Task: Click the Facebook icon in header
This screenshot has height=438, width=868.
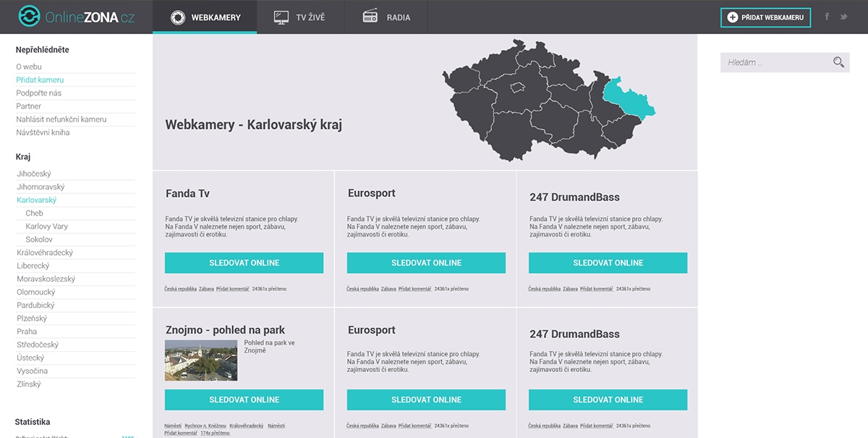Action: 827,17
